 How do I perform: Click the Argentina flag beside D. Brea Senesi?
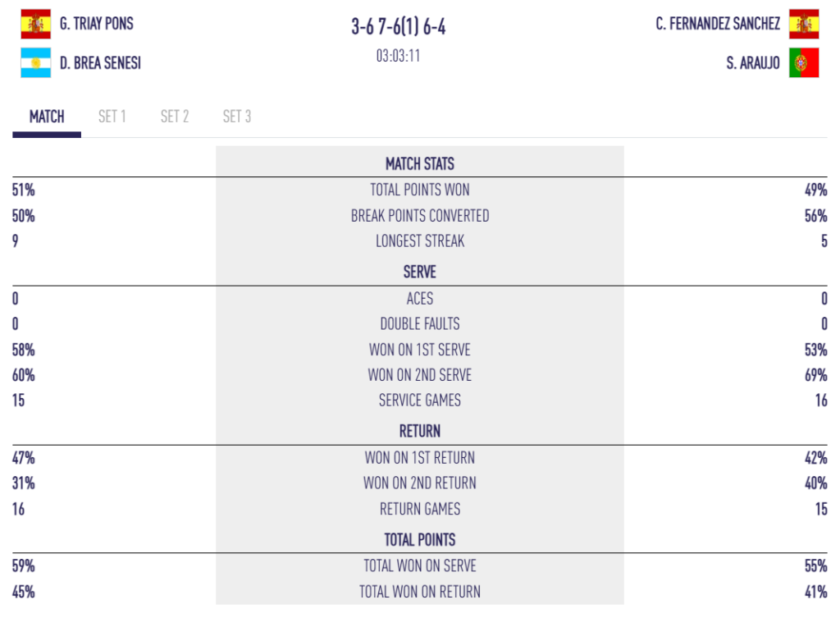tap(36, 62)
